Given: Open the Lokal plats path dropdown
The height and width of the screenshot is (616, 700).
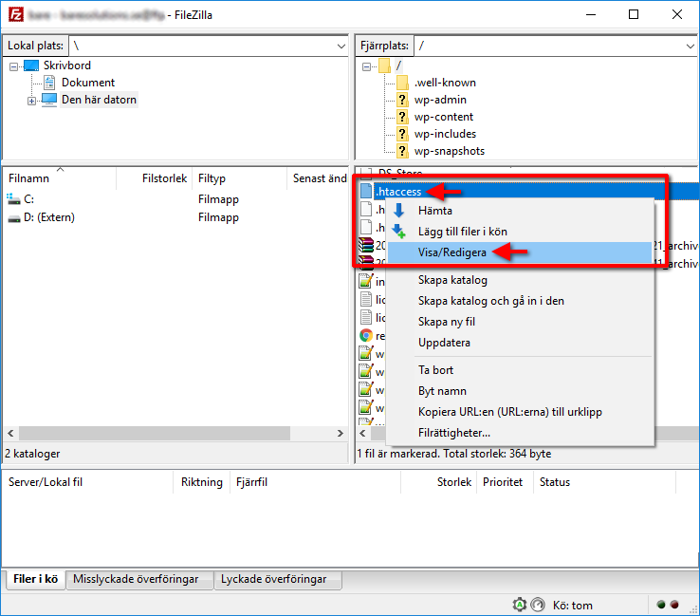Looking at the screenshot, I should (x=341, y=46).
